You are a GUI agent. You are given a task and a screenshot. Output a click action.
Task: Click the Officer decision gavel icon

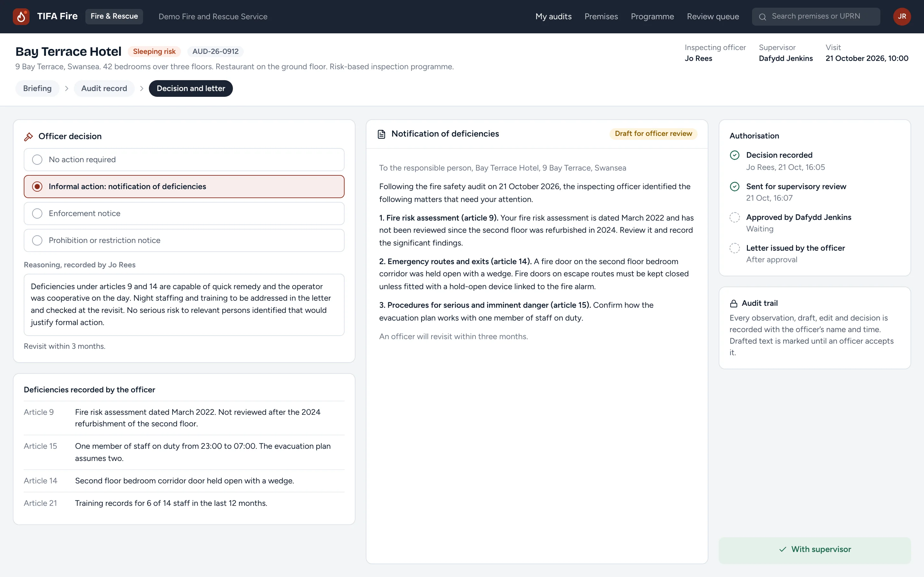(x=29, y=137)
